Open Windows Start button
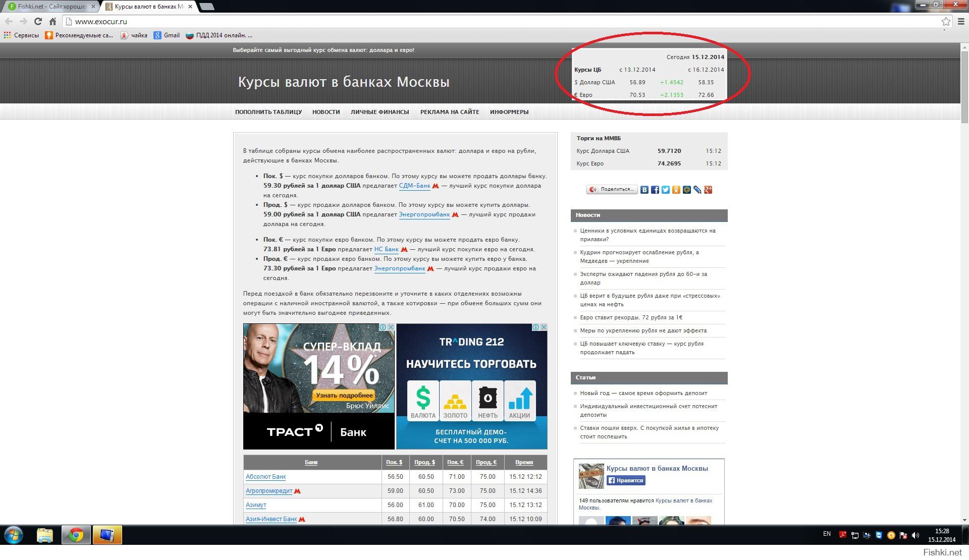Viewport: 969px width, 560px height. point(14,535)
